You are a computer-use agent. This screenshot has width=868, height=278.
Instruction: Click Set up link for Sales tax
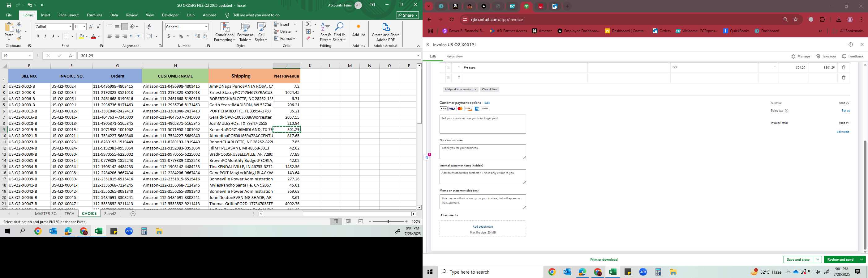[x=845, y=111]
